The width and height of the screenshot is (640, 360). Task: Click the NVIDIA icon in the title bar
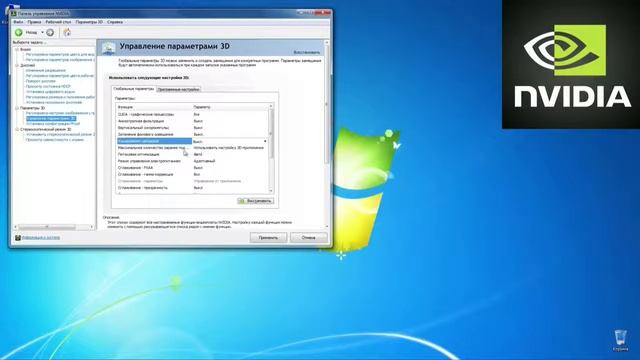point(13,14)
